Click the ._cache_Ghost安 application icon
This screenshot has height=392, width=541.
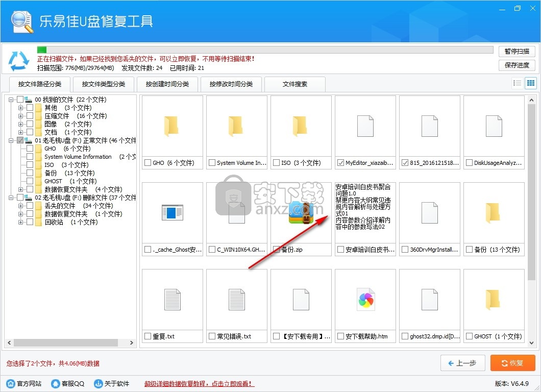pyautogui.click(x=173, y=212)
